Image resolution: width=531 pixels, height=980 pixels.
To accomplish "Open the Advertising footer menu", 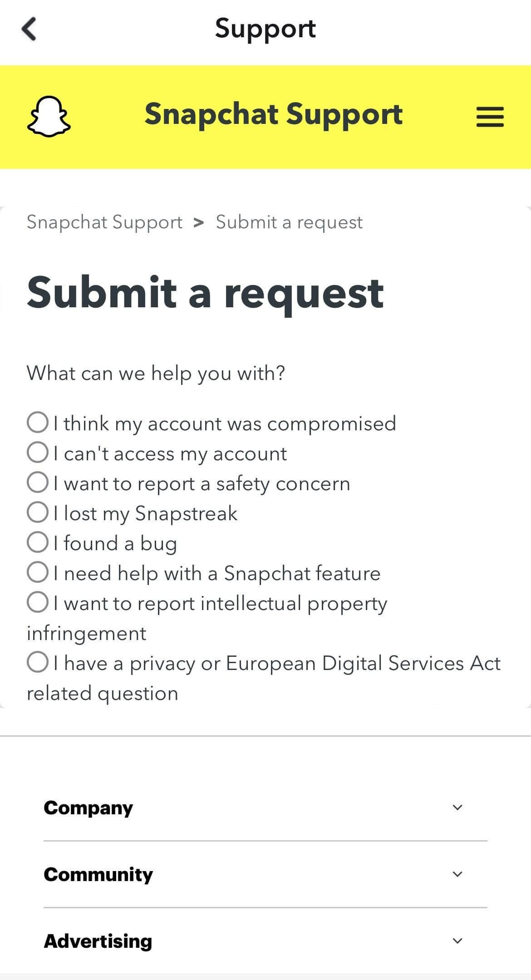I will [98, 941].
